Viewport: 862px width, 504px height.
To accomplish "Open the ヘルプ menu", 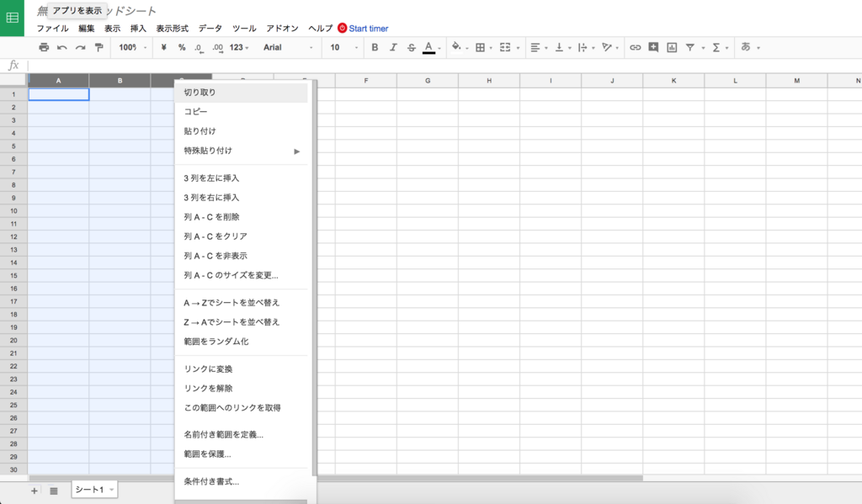I will point(321,29).
